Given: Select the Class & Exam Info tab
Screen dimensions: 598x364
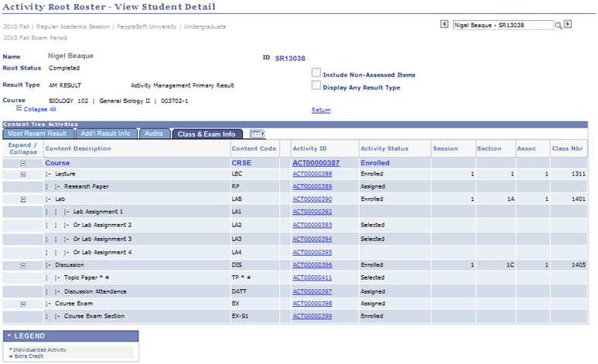Looking at the screenshot, I should [207, 134].
